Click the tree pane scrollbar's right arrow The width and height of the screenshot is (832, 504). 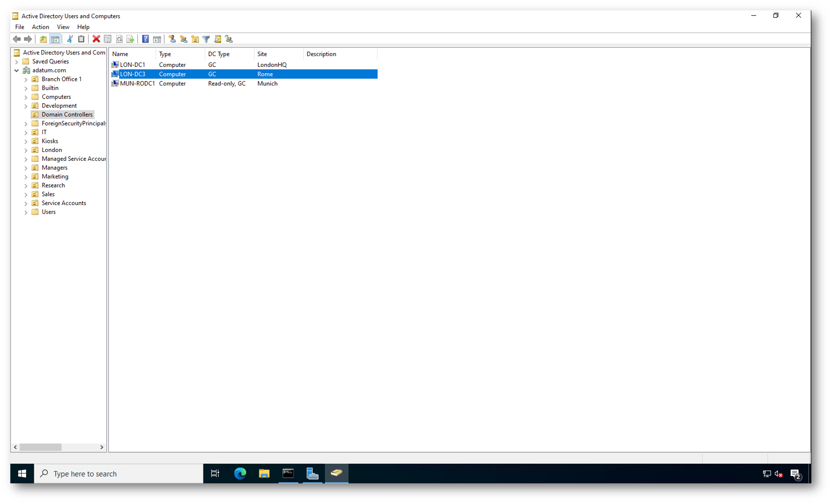coord(102,447)
